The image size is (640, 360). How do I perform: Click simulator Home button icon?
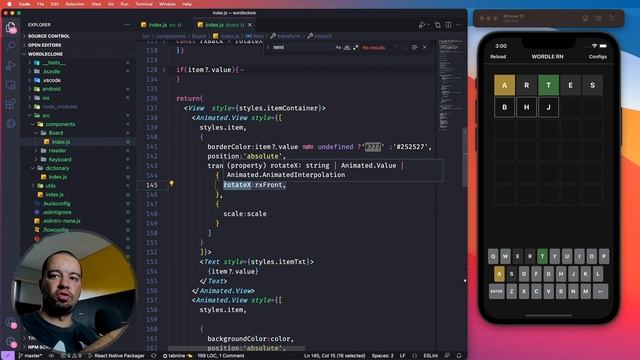point(585,18)
